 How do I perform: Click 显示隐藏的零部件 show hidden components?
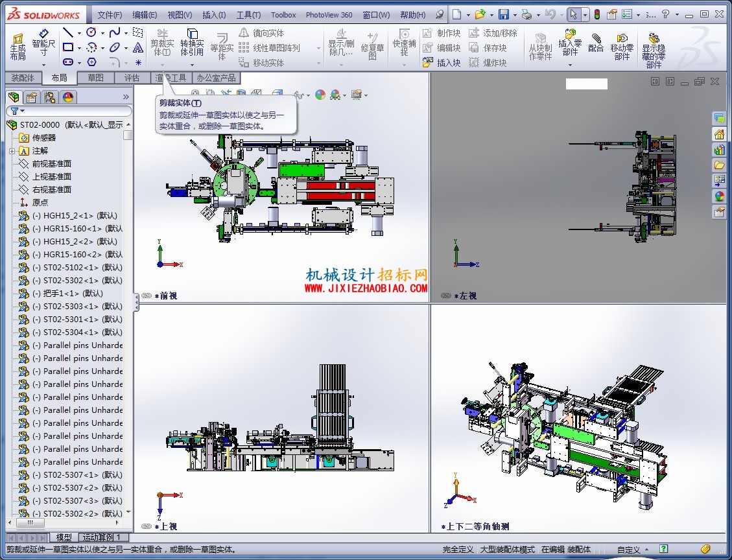(654, 51)
